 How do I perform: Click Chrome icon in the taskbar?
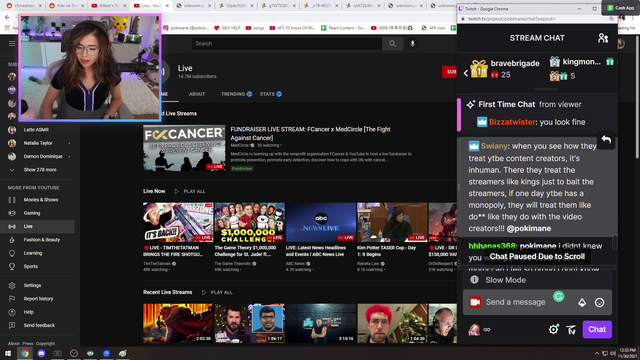point(25,353)
